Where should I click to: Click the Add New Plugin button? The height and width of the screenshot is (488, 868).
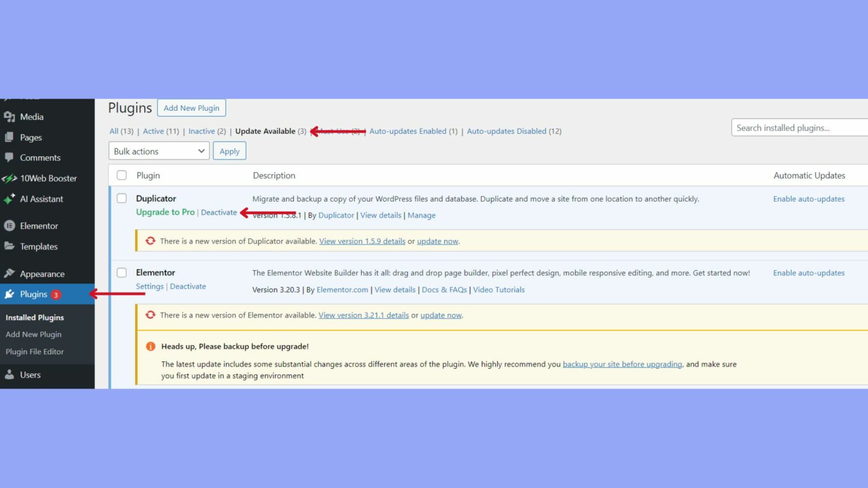tap(191, 107)
